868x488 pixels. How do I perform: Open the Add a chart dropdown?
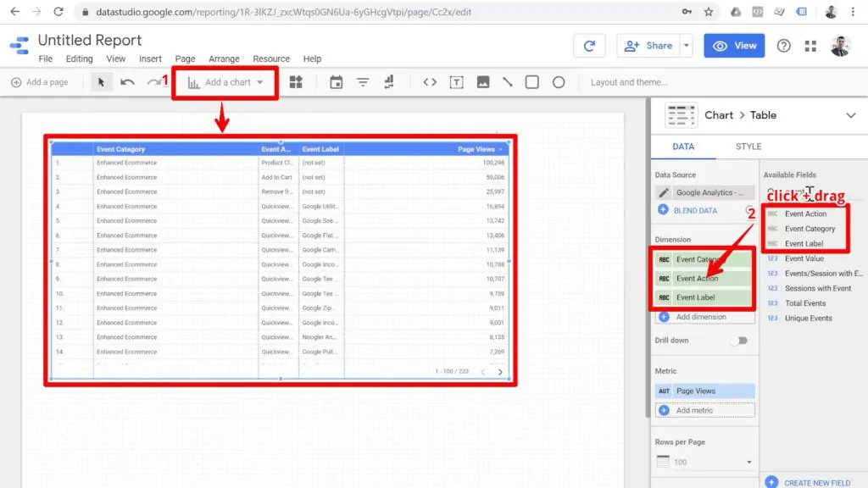(225, 82)
